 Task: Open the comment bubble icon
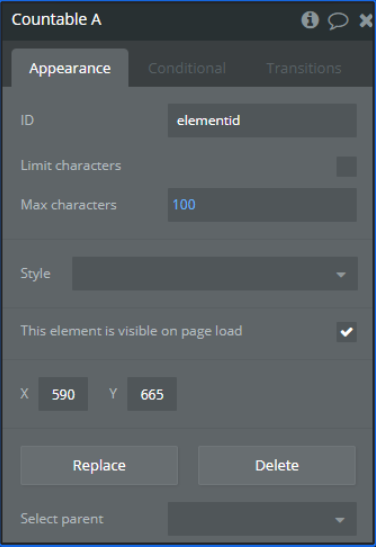click(338, 20)
